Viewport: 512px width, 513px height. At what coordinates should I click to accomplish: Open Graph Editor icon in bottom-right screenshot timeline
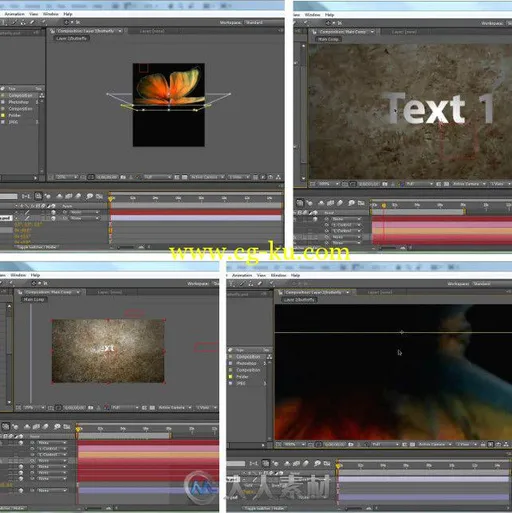tap(327, 464)
